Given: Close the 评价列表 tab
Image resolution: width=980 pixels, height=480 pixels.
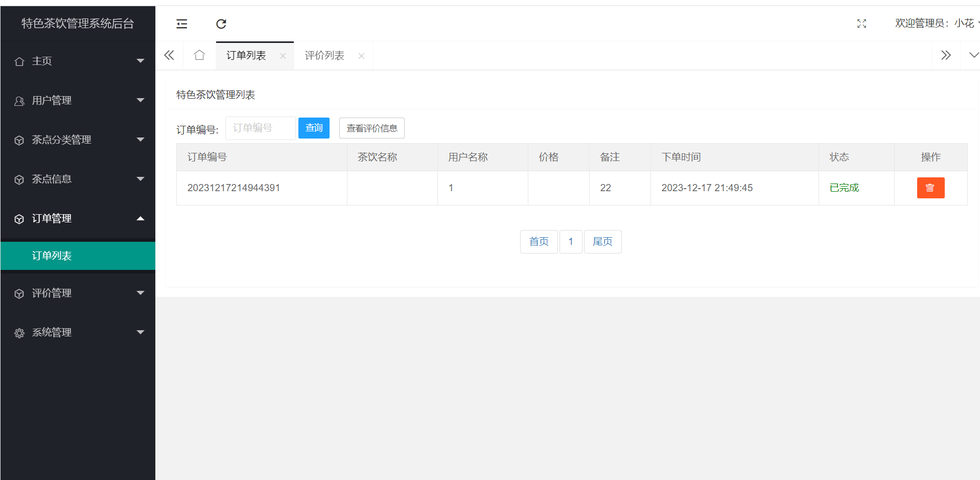Looking at the screenshot, I should pyautogui.click(x=361, y=56).
